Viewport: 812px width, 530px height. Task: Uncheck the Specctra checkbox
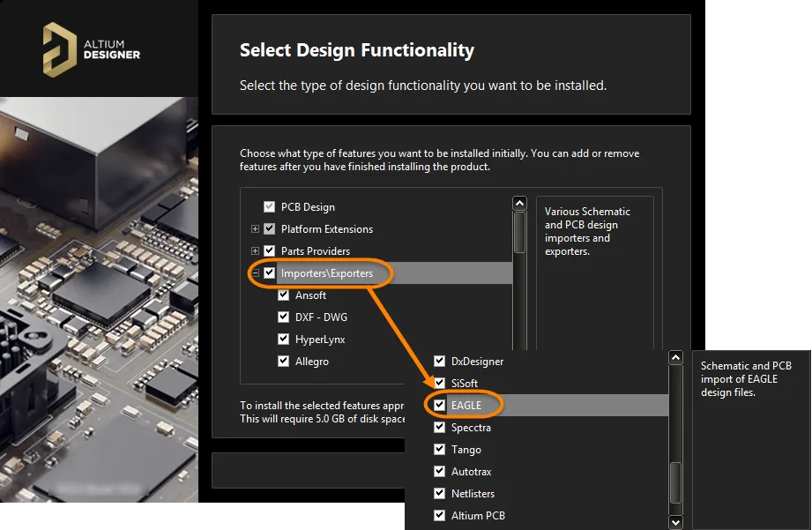coord(440,427)
